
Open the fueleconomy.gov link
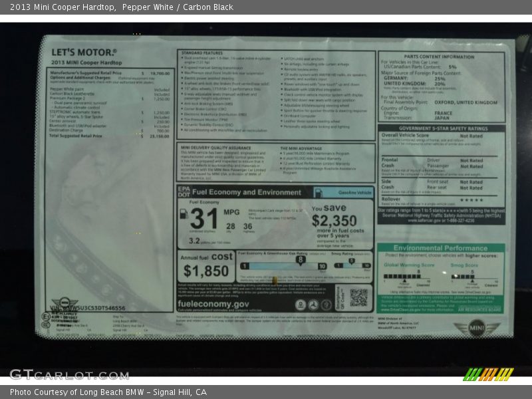[x=213, y=304]
